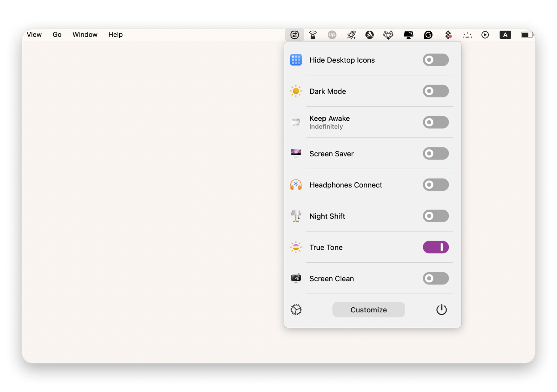Toggle Keep Awake indefinitely
This screenshot has height=392, width=557.
(x=436, y=122)
